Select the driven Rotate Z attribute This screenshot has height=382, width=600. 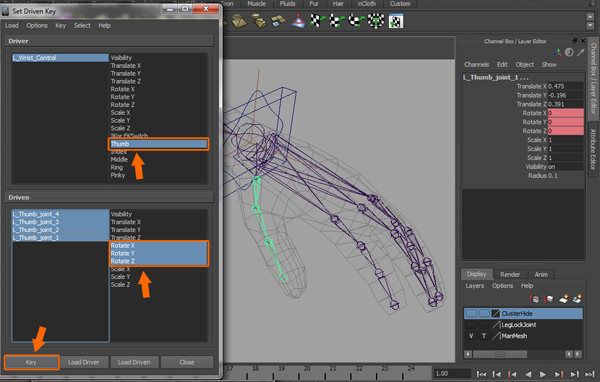point(158,261)
